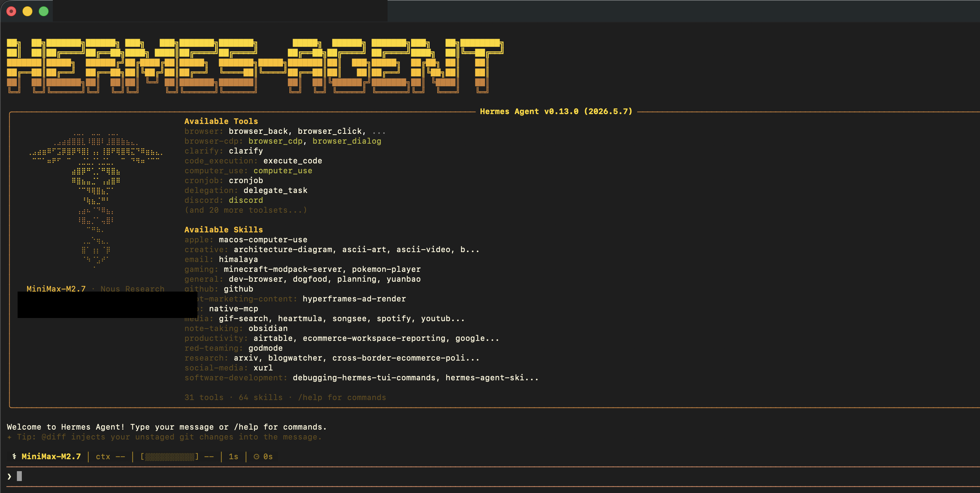Click 'browser_cdp' tool name
Screen dimensions: 980x493
click(275, 141)
